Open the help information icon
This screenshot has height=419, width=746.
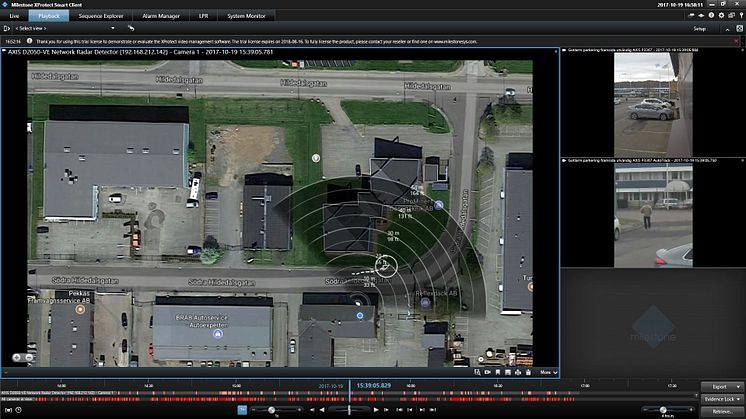711,15
